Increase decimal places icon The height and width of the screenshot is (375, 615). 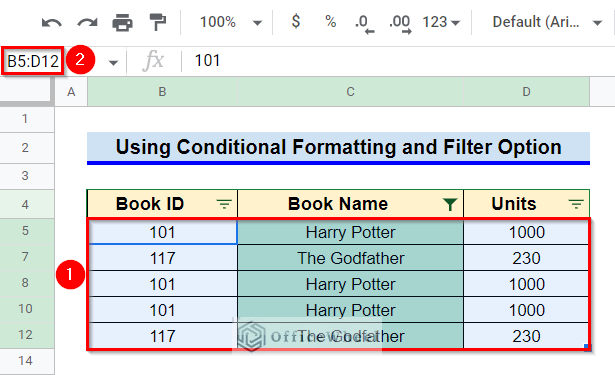400,24
